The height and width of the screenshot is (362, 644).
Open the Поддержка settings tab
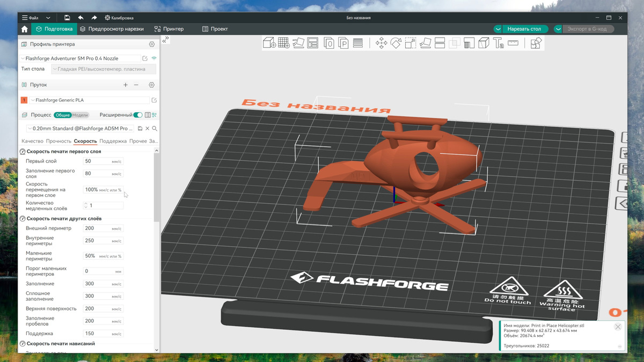coord(113,141)
